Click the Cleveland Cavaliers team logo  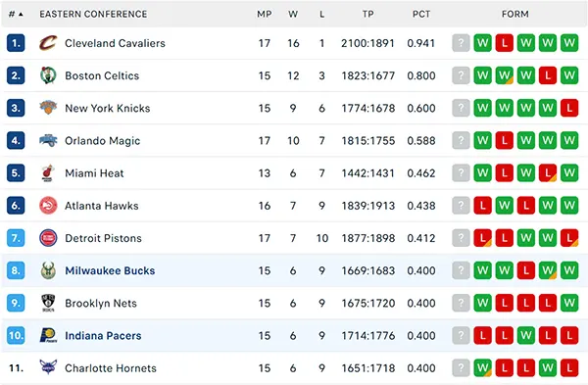(48, 43)
